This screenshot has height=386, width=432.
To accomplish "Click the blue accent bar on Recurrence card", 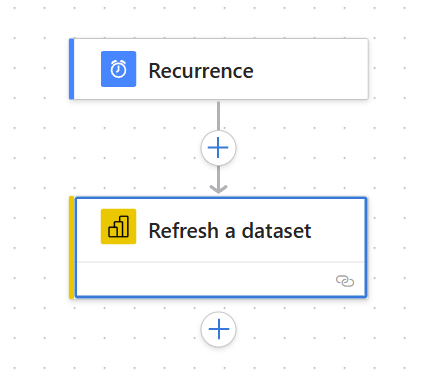I will (x=71, y=69).
